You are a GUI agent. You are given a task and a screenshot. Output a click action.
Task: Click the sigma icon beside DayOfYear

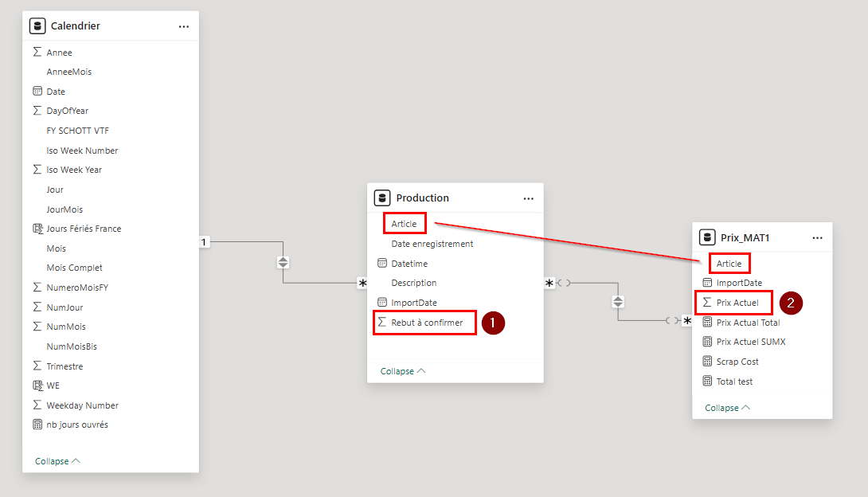coord(37,111)
